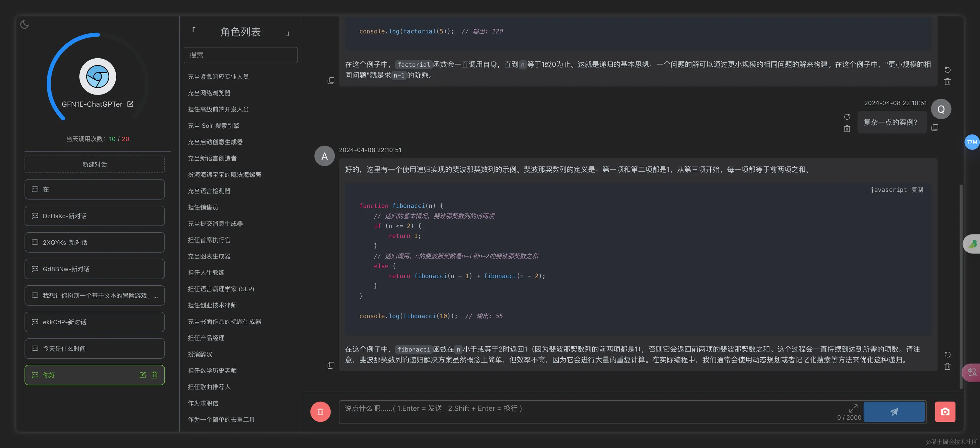
Task: Click the role list search box
Action: pyautogui.click(x=240, y=55)
